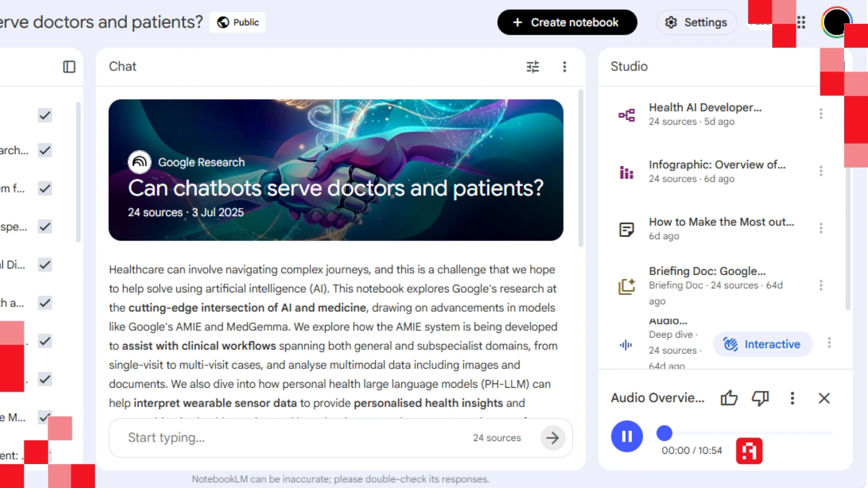Submit chat message with arrow button
Screen dimensions: 868x488
coord(552,438)
